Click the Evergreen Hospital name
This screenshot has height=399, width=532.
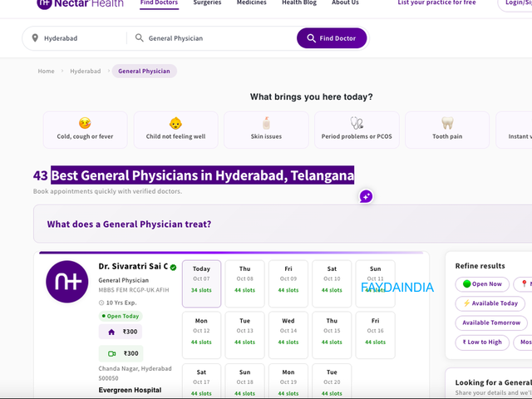130,390
